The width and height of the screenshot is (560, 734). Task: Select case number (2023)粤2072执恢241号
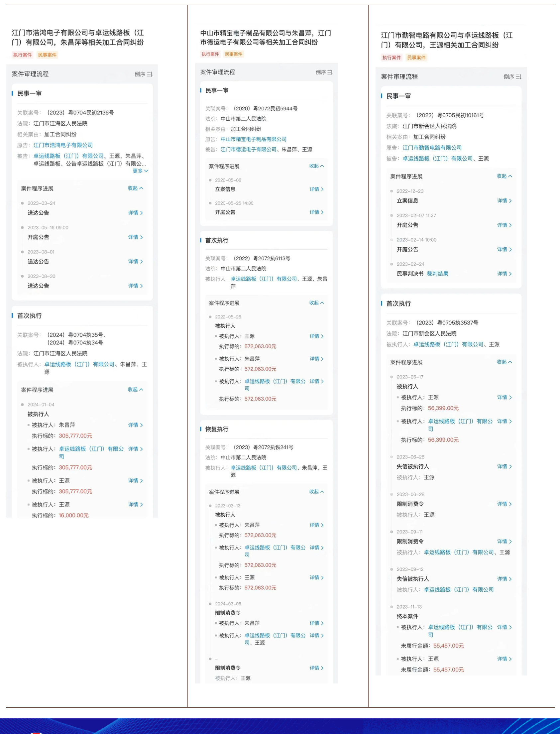pos(263,447)
